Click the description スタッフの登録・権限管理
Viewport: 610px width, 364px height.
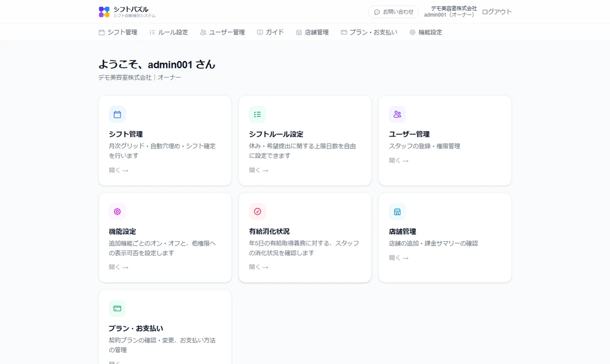coord(424,146)
